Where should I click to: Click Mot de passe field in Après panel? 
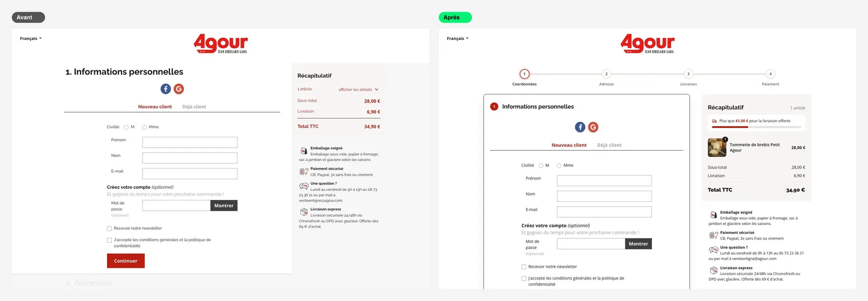(x=591, y=244)
